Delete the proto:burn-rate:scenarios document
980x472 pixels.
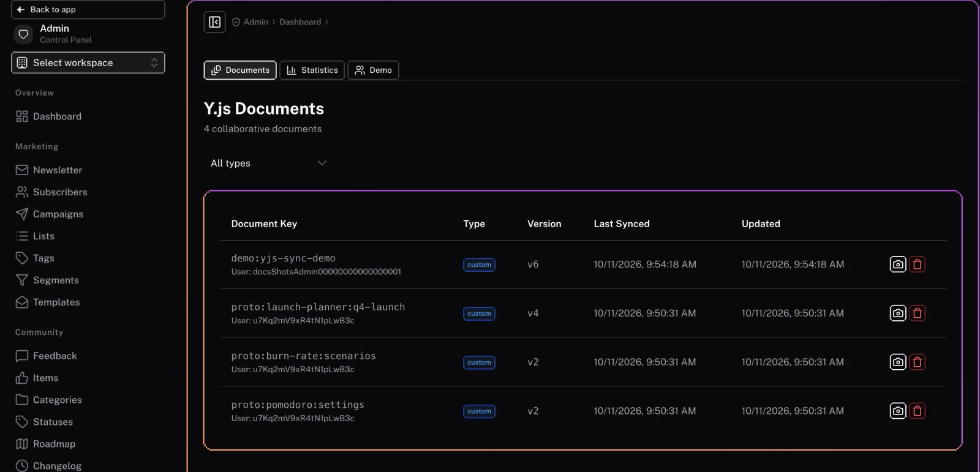coord(917,362)
